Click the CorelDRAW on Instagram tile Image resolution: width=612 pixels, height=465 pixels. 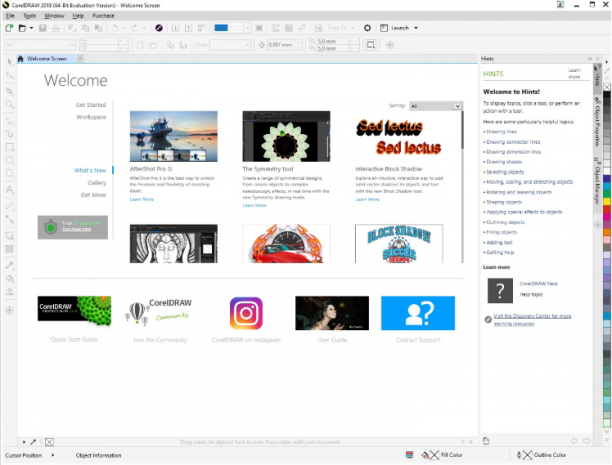click(246, 319)
